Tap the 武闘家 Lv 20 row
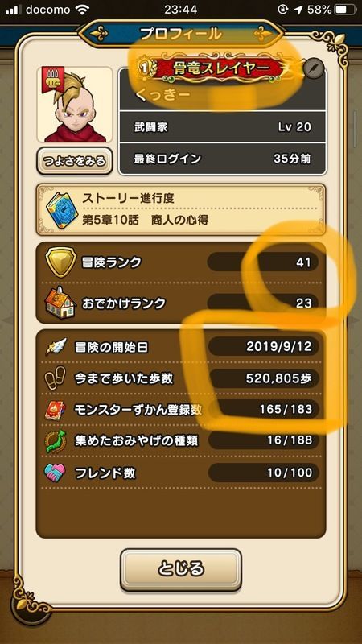The image size is (362, 644). [x=223, y=127]
